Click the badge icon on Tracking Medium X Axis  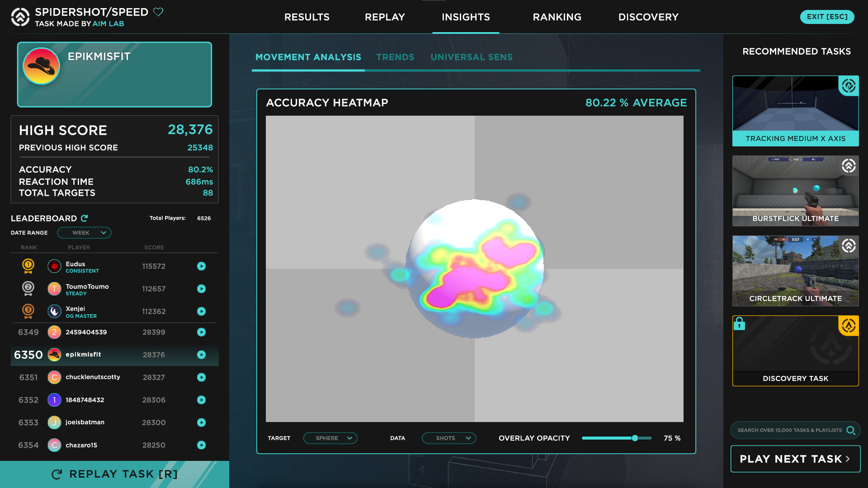[849, 85]
